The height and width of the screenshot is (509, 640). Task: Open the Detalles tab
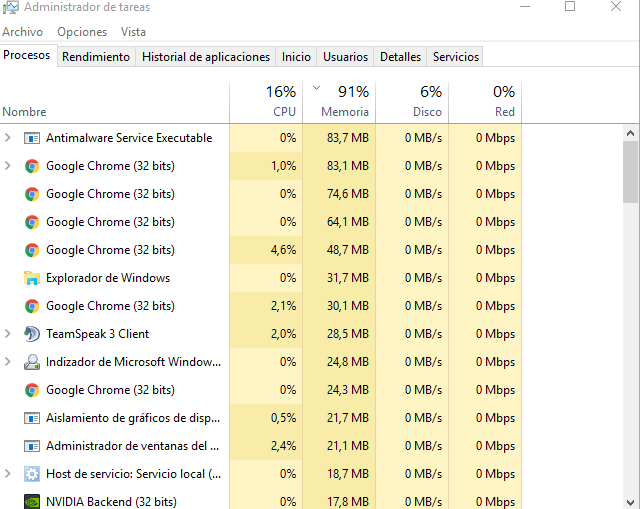(x=400, y=57)
